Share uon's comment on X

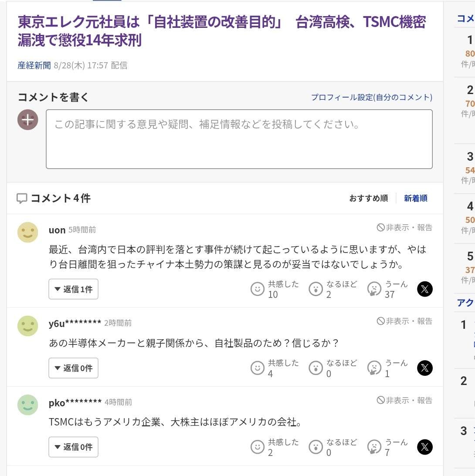424,289
